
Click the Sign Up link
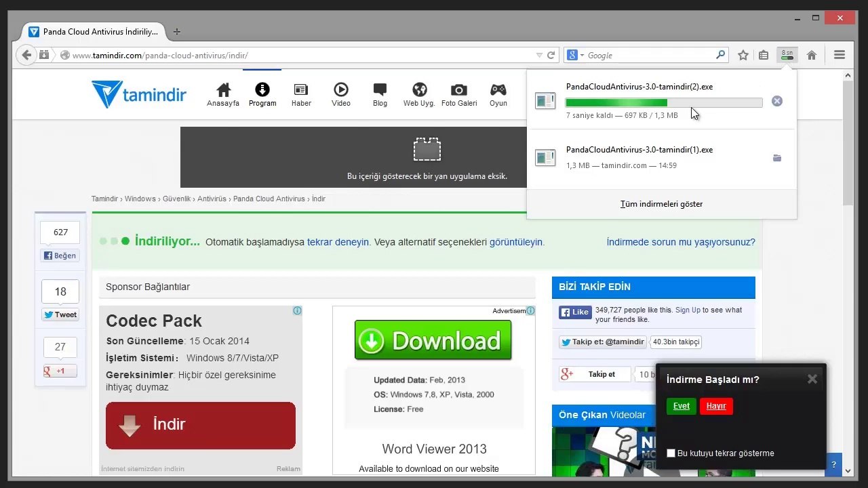[688, 310]
